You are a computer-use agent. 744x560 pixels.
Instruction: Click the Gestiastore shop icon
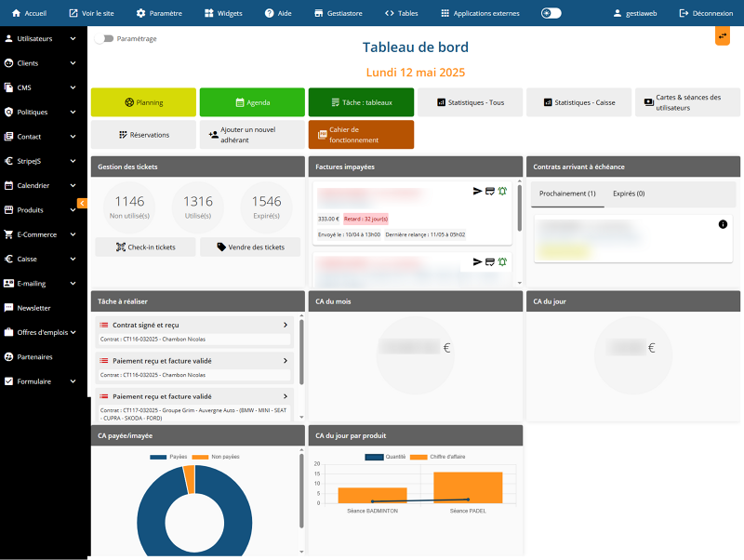click(x=318, y=13)
